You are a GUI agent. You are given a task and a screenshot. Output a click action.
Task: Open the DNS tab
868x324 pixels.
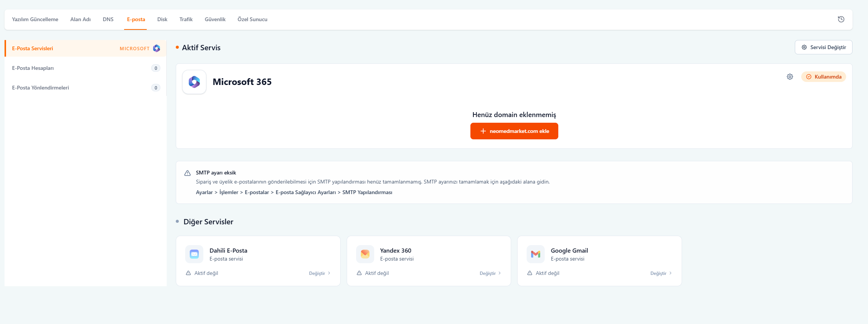click(108, 19)
